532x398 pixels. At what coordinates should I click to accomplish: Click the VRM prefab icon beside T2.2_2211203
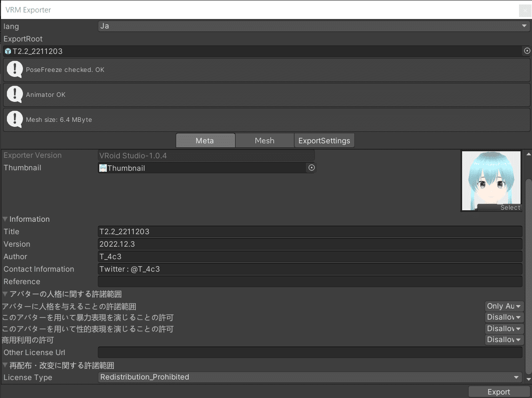[x=7, y=51]
